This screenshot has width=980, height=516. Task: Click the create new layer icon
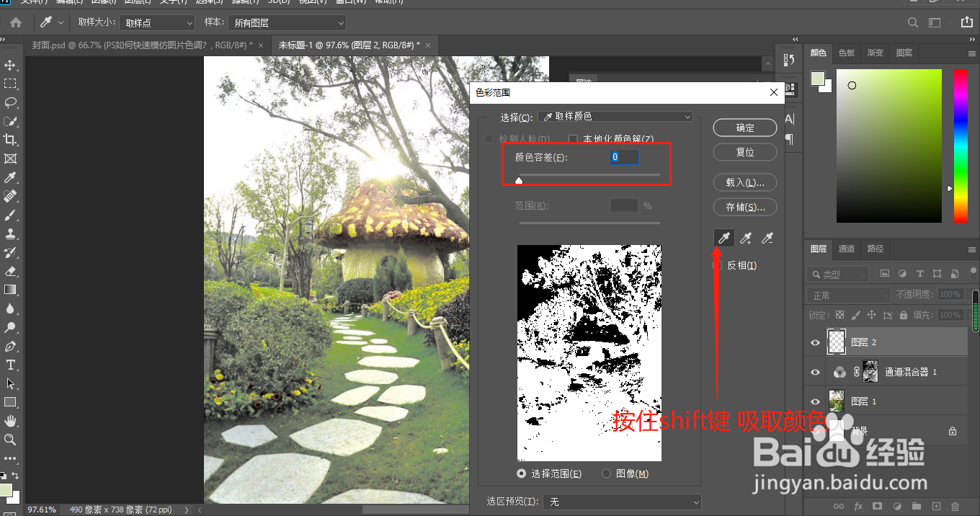(x=936, y=507)
